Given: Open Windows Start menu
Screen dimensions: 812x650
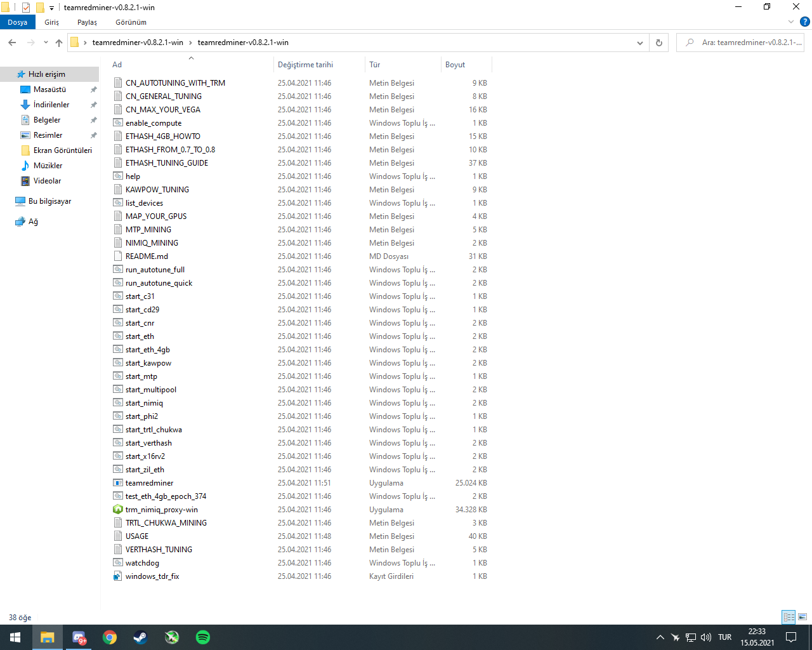Looking at the screenshot, I should 15,637.
